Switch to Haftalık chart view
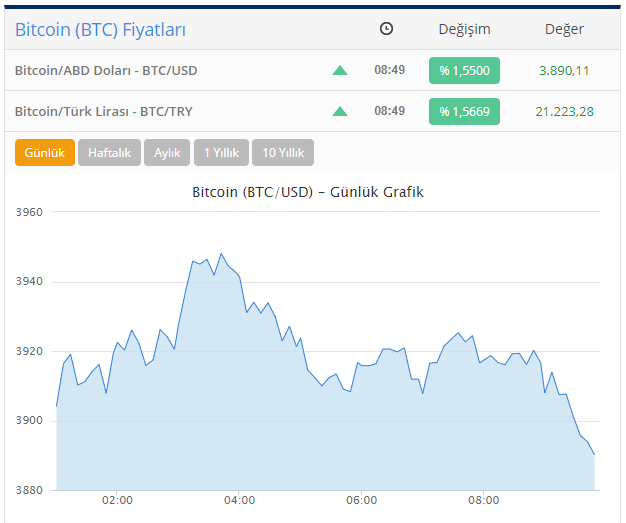Screen dimensions: 626x523 coord(109,153)
